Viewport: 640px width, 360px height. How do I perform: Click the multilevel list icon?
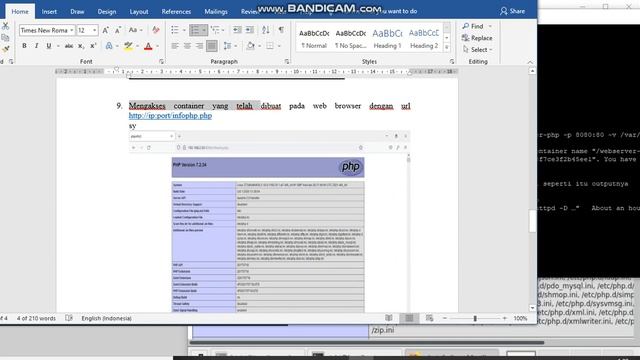pos(215,30)
